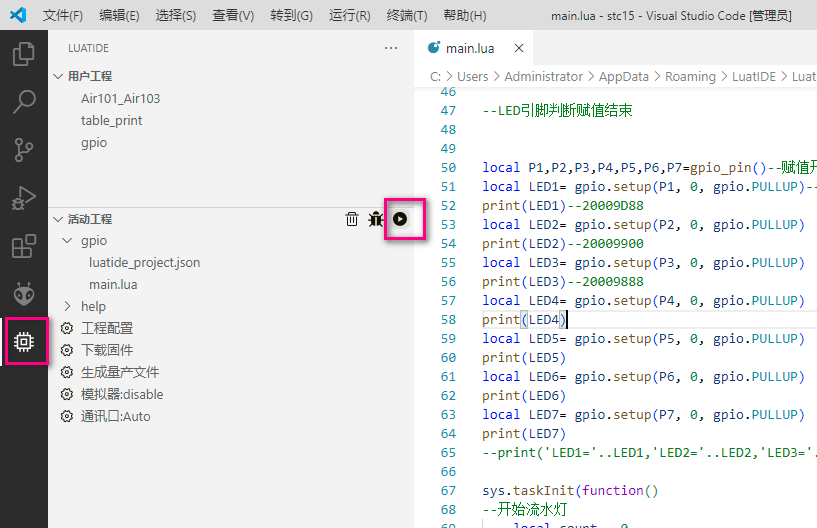The width and height of the screenshot is (817, 528).
Task: Delete active project with trash icon
Action: (352, 219)
